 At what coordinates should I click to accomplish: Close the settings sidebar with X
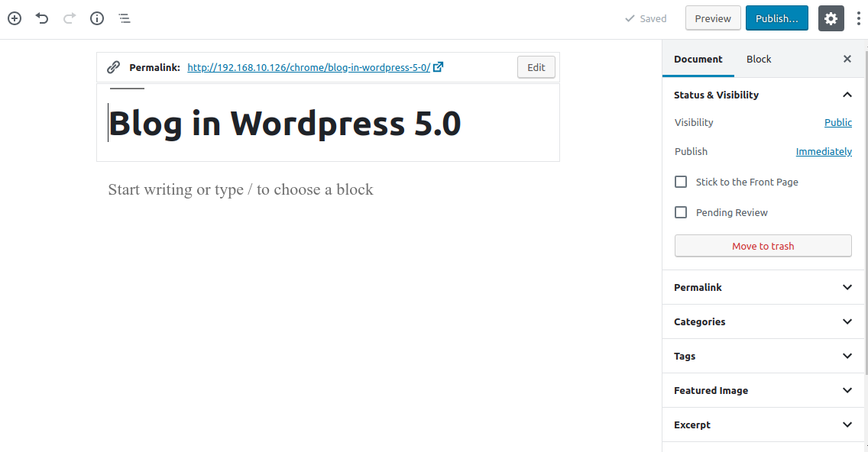847,59
